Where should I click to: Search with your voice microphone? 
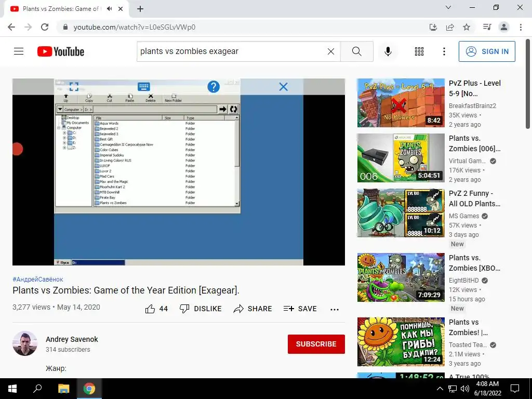(388, 51)
